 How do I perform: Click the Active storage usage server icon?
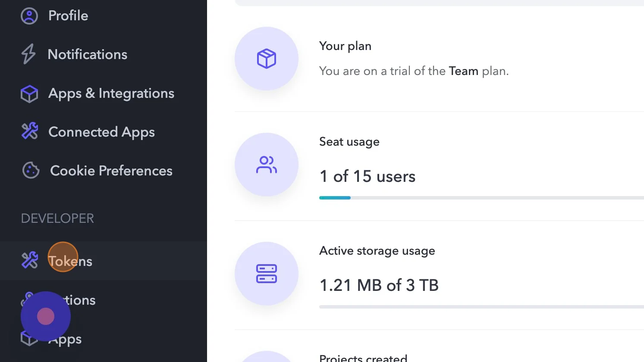click(267, 274)
